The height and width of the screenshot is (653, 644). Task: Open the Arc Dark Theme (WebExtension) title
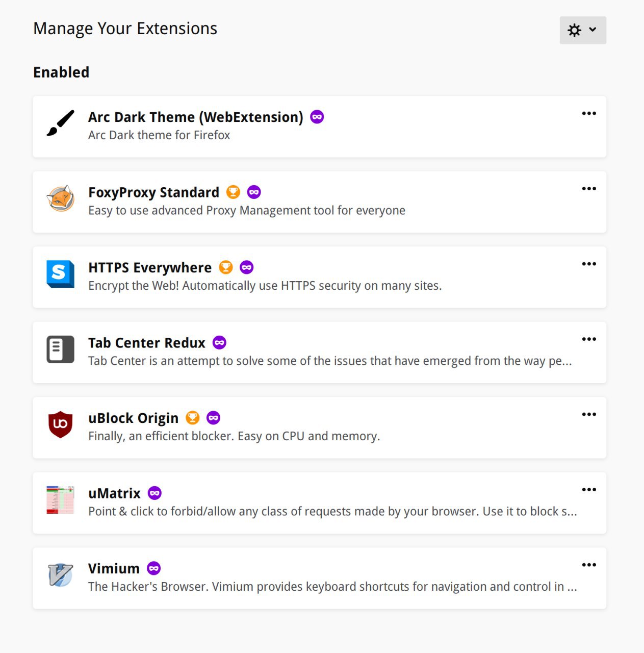[x=196, y=117]
